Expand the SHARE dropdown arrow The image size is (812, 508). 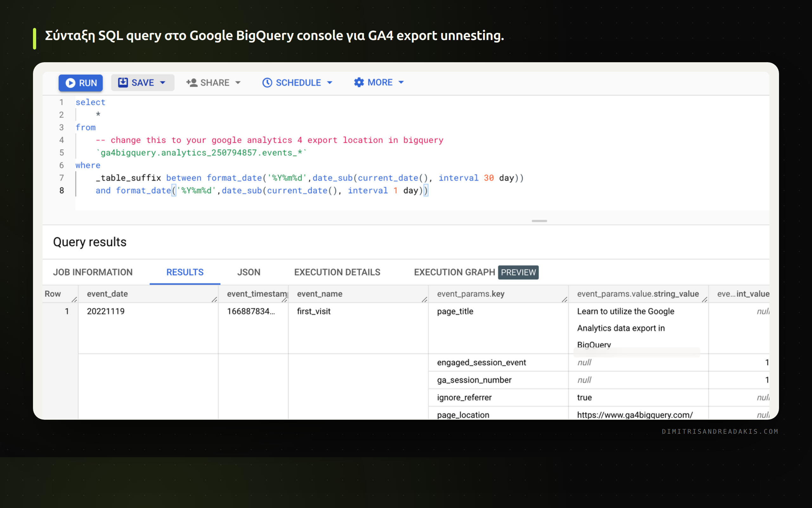tap(238, 83)
